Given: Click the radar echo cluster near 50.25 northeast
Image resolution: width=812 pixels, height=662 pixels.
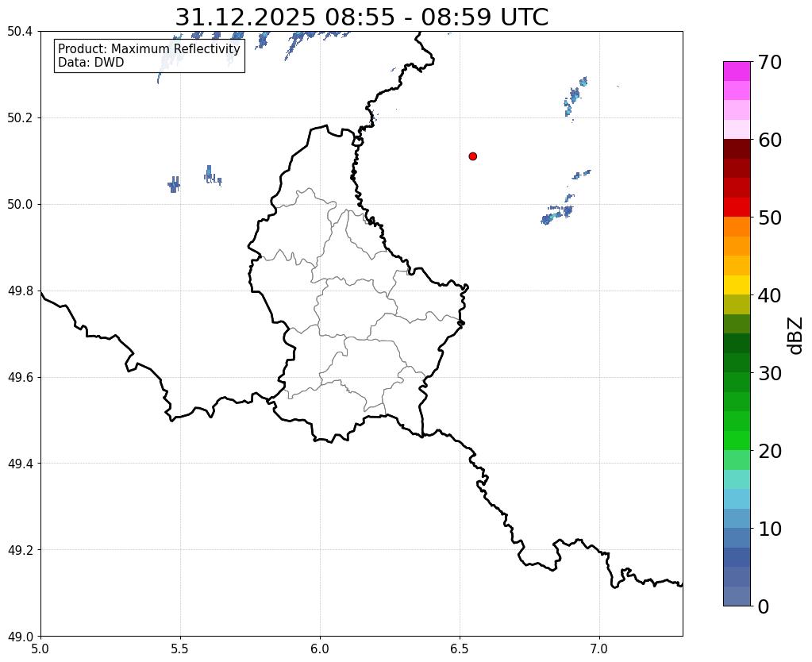Looking at the screenshot, I should point(575,97).
